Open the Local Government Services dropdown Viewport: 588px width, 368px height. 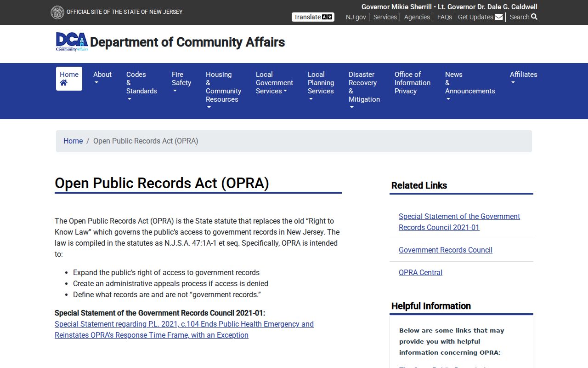tap(274, 82)
